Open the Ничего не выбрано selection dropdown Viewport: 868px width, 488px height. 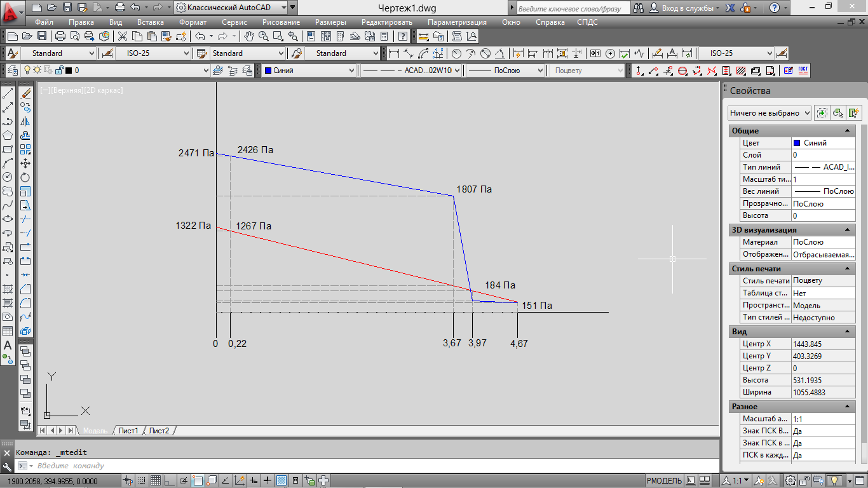pos(770,113)
